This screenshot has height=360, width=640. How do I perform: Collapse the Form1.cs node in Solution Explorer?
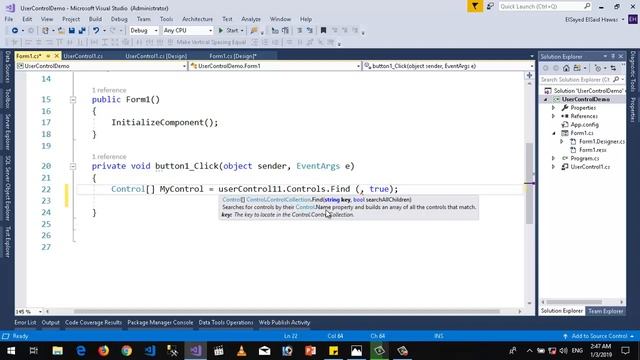tap(553, 133)
